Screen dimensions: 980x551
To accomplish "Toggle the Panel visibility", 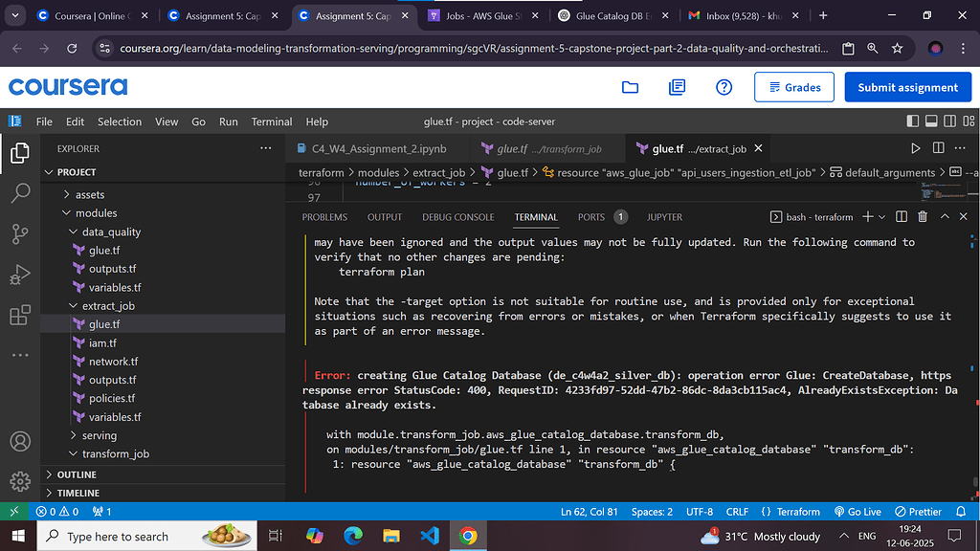I will 930,121.
